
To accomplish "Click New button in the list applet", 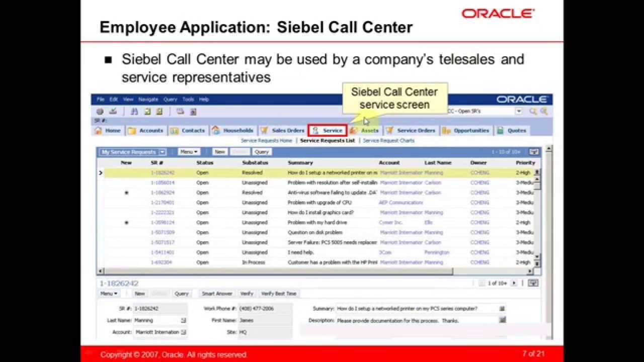I will [219, 152].
